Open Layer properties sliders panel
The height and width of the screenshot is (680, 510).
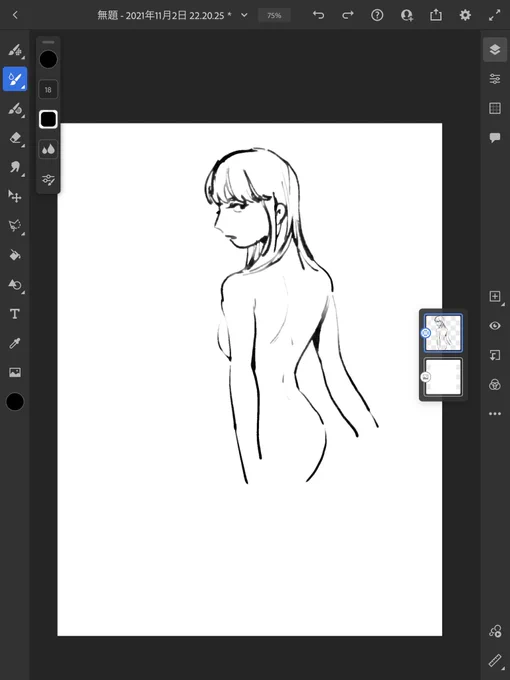(x=495, y=79)
